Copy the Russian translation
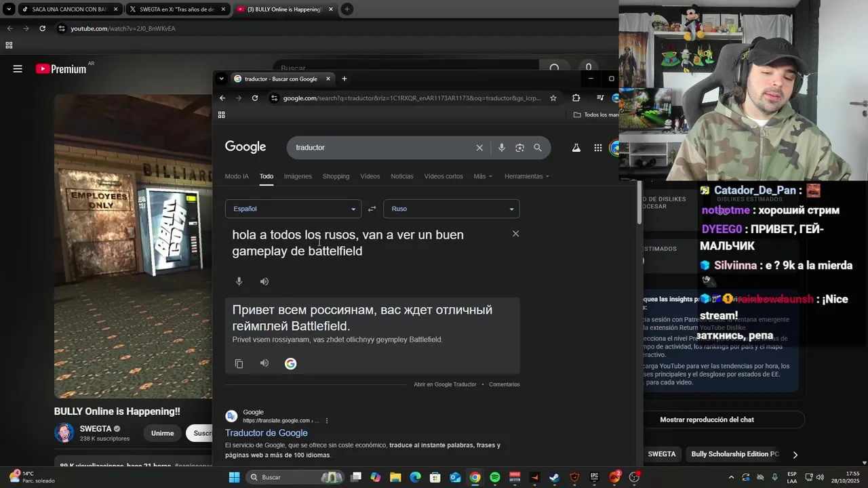 pos(239,364)
